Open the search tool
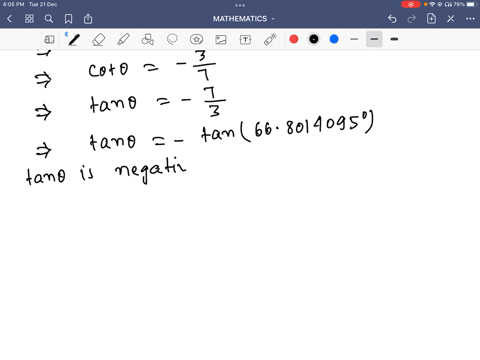Image resolution: width=480 pixels, height=360 pixels. (49, 19)
